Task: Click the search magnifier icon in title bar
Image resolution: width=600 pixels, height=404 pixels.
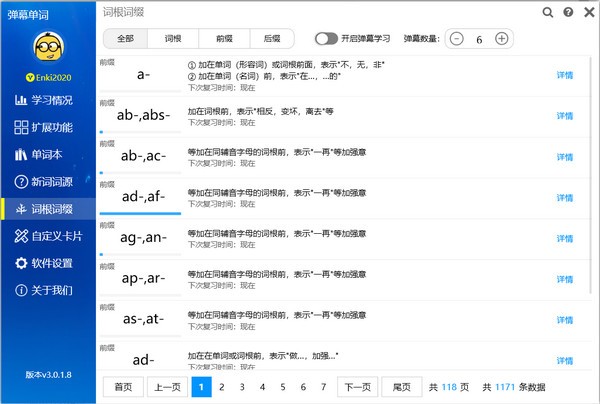Action: pyautogui.click(x=548, y=13)
